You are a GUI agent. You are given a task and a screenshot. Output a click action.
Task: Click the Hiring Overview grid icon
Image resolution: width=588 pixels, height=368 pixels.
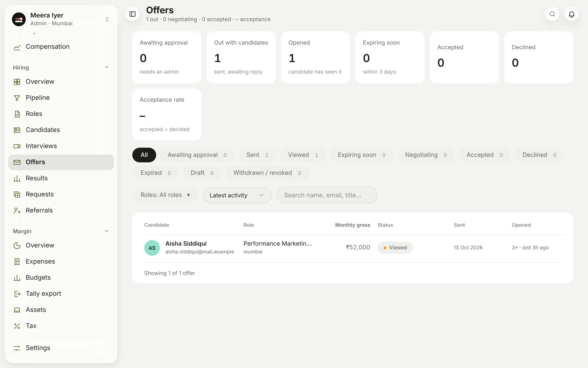coord(17,82)
